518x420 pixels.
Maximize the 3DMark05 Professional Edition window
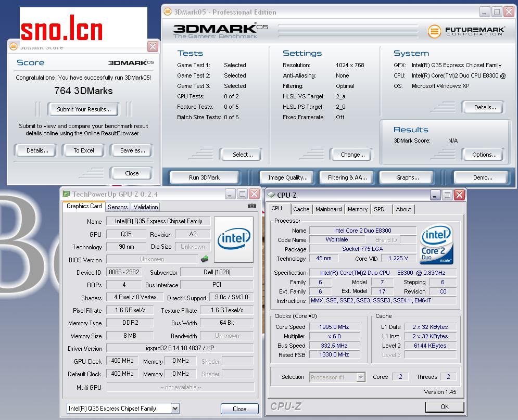(x=497, y=12)
